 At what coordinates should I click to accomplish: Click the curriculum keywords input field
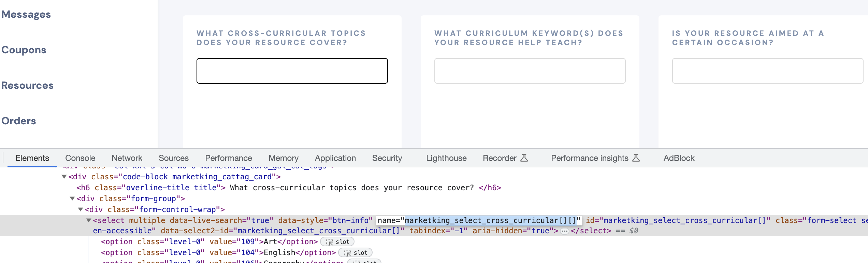click(530, 71)
